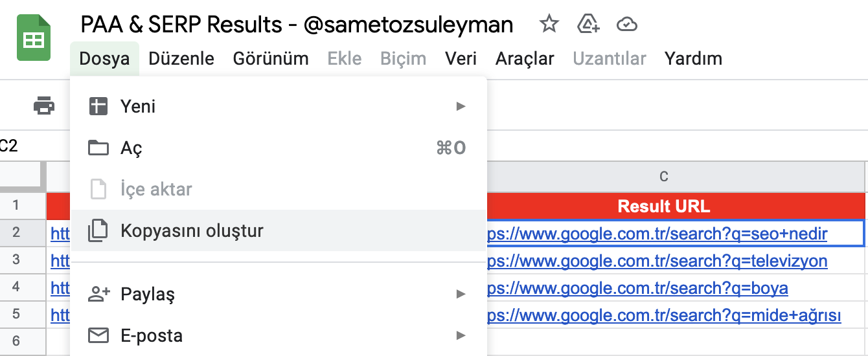
Task: Open the seo+nedir search link
Action: click(x=656, y=233)
